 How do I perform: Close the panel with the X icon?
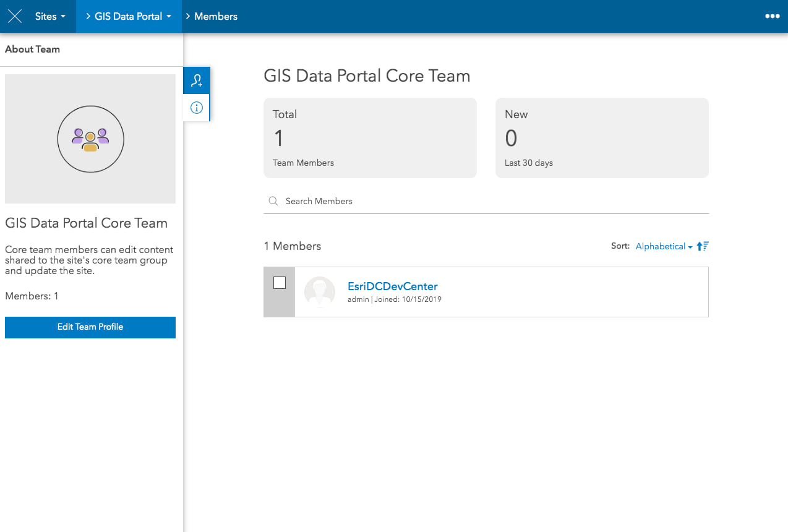click(15, 16)
